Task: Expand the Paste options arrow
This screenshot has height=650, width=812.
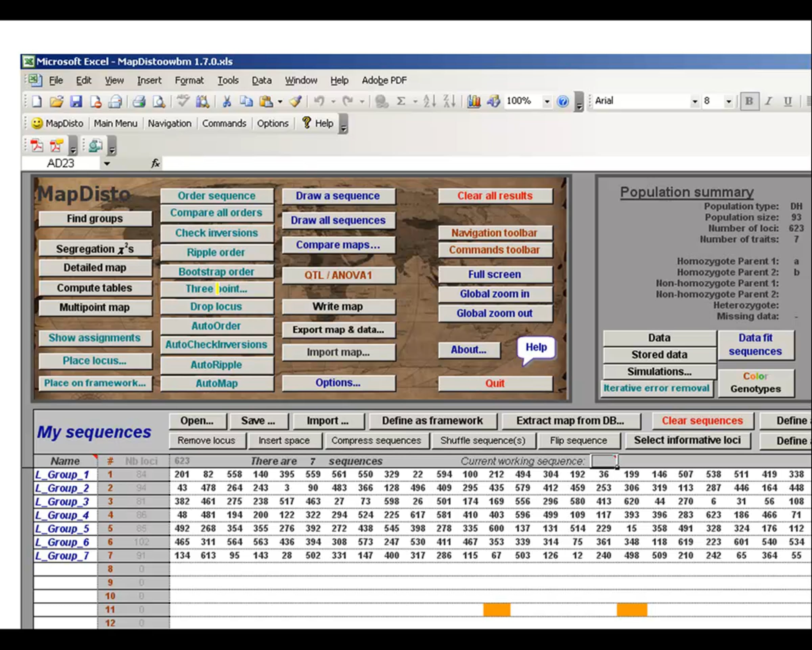Action: point(280,101)
